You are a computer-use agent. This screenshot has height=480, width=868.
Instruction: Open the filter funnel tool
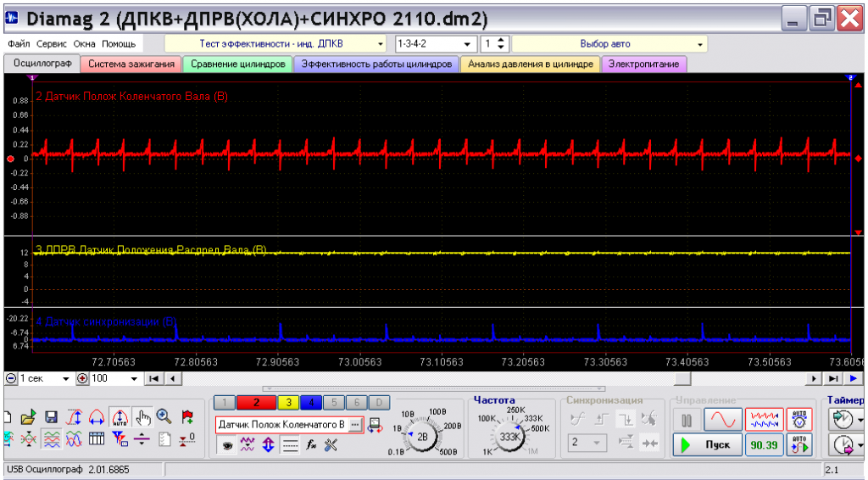pyautogui.click(x=120, y=439)
